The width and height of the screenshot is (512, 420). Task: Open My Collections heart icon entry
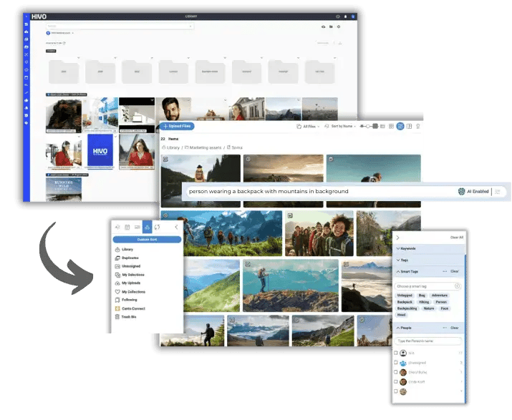pyautogui.click(x=132, y=291)
